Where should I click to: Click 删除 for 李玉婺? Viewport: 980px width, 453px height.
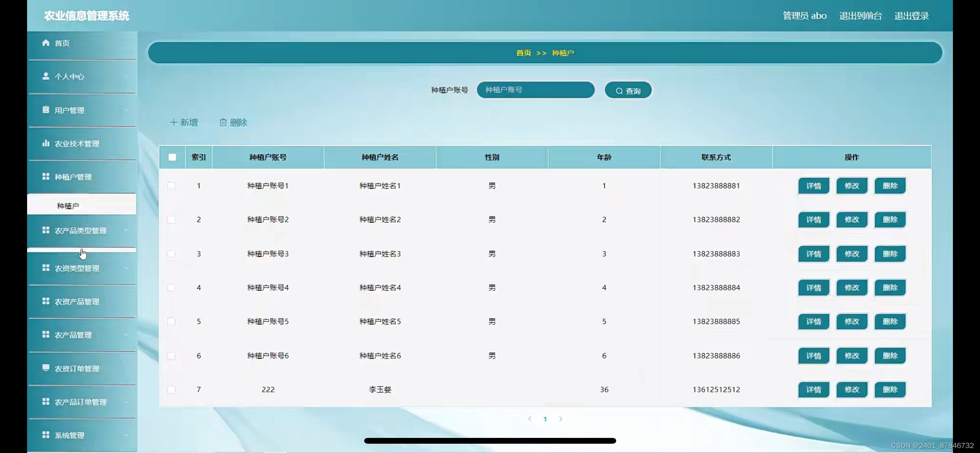[890, 390]
